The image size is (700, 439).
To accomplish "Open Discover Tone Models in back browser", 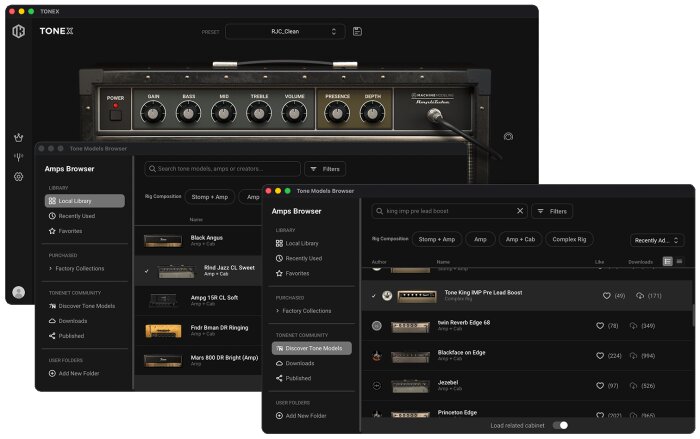I will click(82, 306).
